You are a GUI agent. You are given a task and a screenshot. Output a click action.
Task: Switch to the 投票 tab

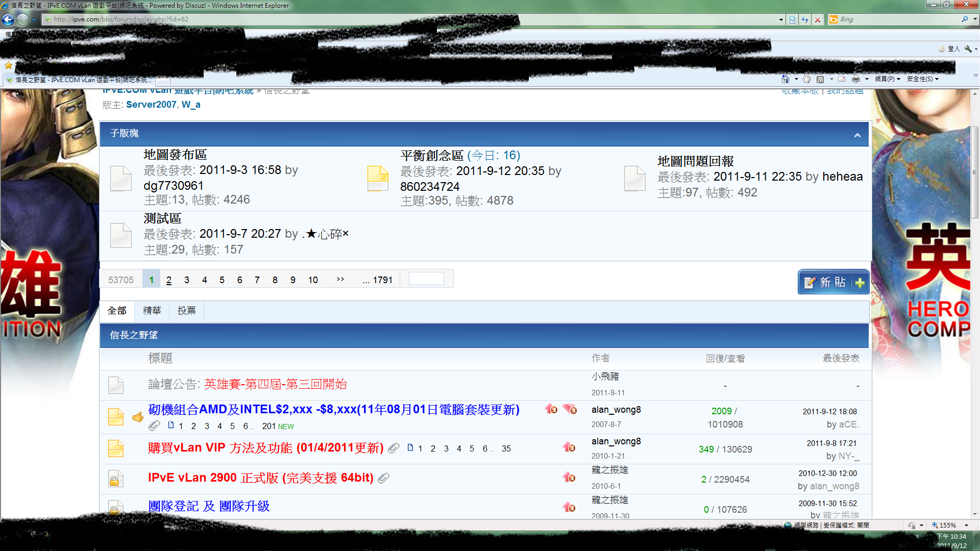186,311
